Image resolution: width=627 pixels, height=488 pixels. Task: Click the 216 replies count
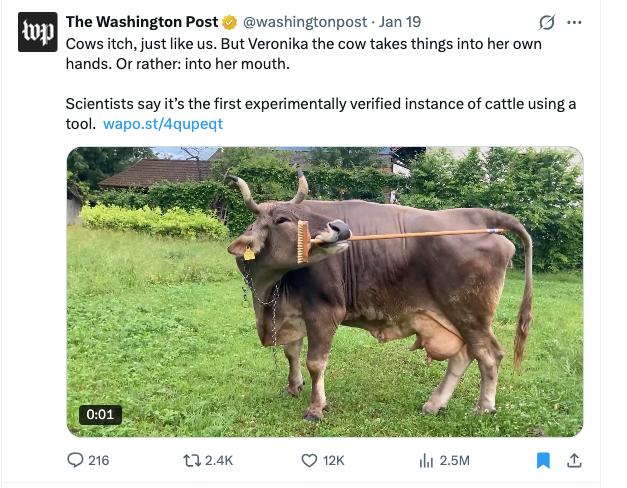tap(99, 460)
